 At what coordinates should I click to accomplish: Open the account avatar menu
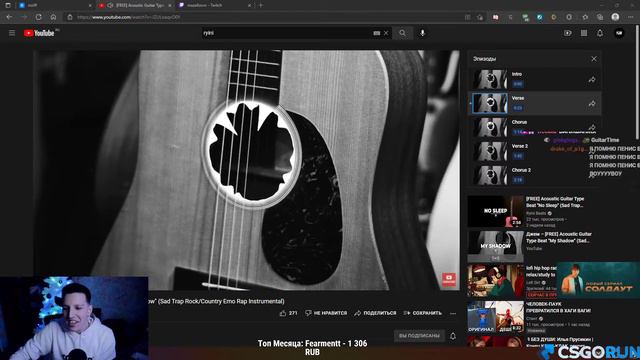[619, 33]
